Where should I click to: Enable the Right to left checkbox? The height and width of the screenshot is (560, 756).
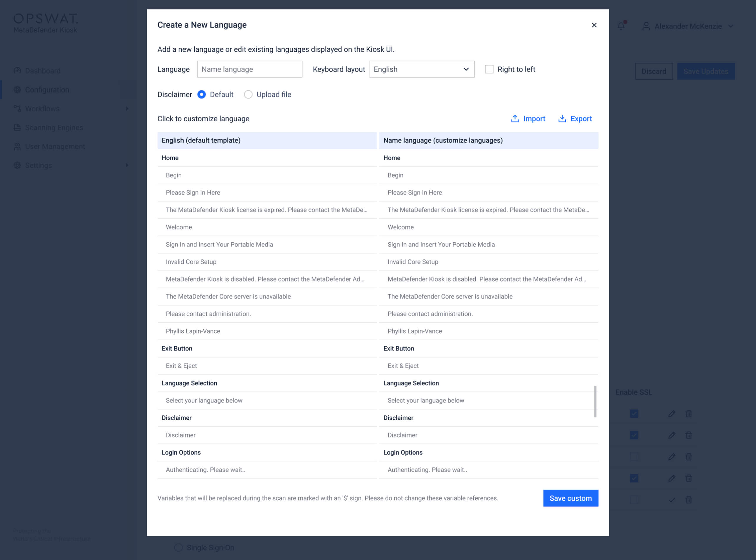point(489,69)
